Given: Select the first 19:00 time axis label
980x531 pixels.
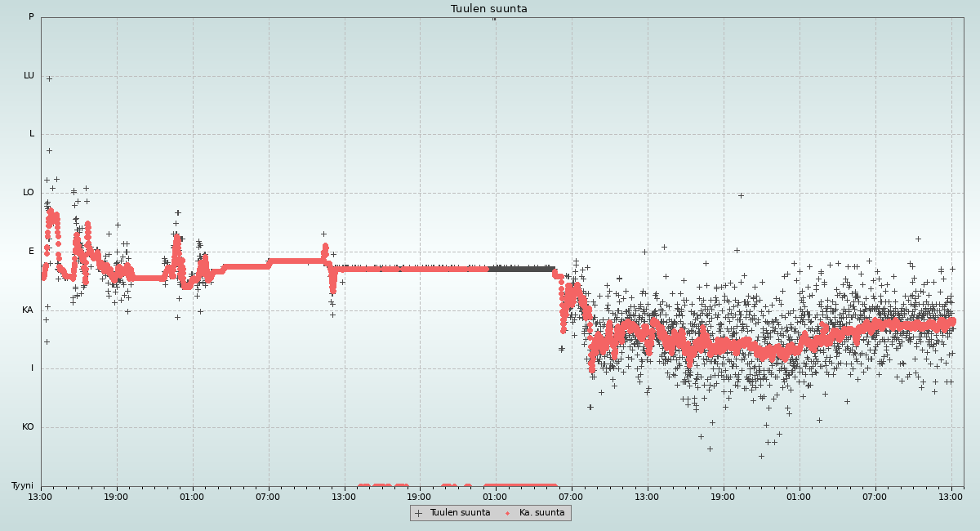Looking at the screenshot, I should point(116,497).
